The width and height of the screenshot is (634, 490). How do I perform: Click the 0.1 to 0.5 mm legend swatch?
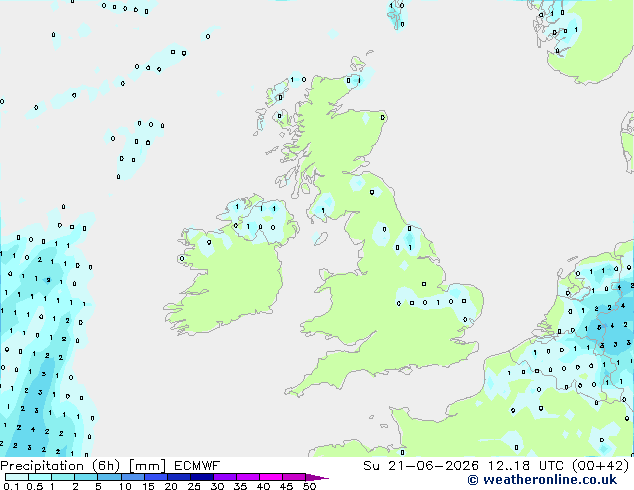tap(17, 477)
